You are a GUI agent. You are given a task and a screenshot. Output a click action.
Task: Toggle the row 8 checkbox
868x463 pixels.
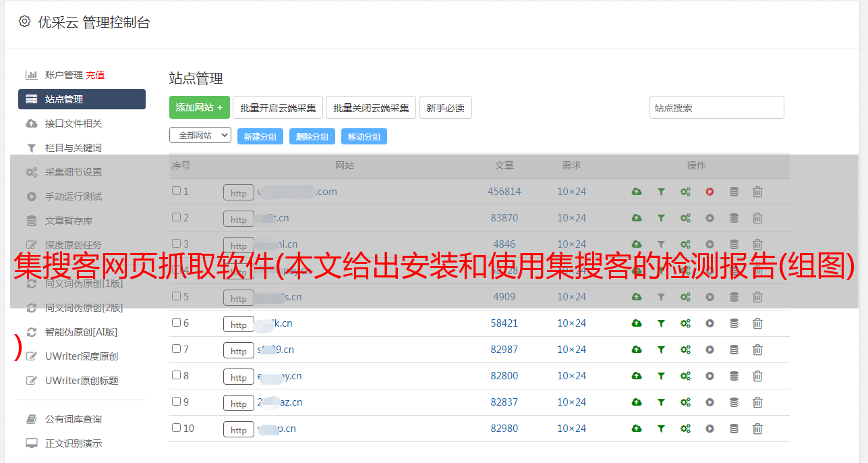[x=176, y=375]
